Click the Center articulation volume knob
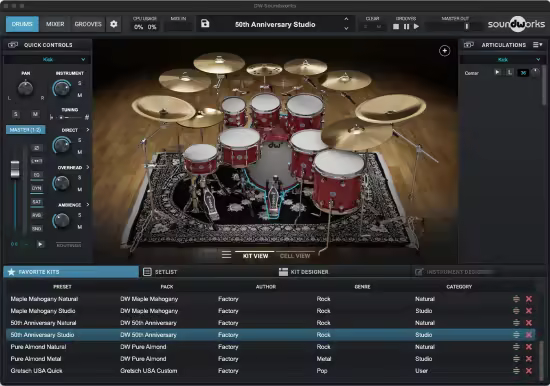This screenshot has height=386, width=550. coord(535,72)
